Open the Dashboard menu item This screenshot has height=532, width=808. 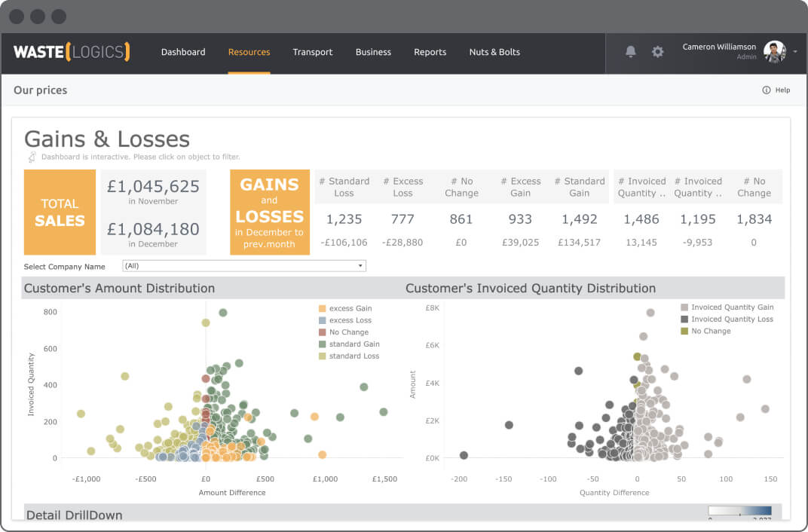(183, 52)
